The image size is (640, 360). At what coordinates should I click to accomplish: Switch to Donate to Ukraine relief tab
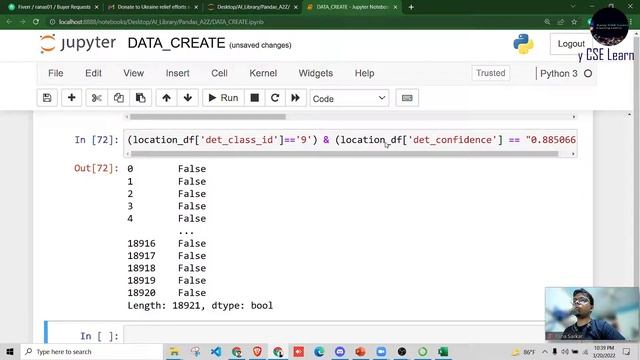[152, 7]
